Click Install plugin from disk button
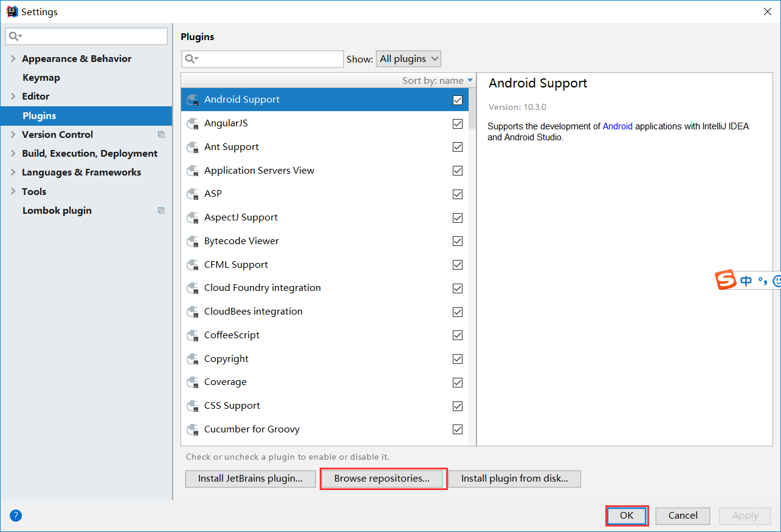This screenshot has height=532, width=781. point(514,479)
